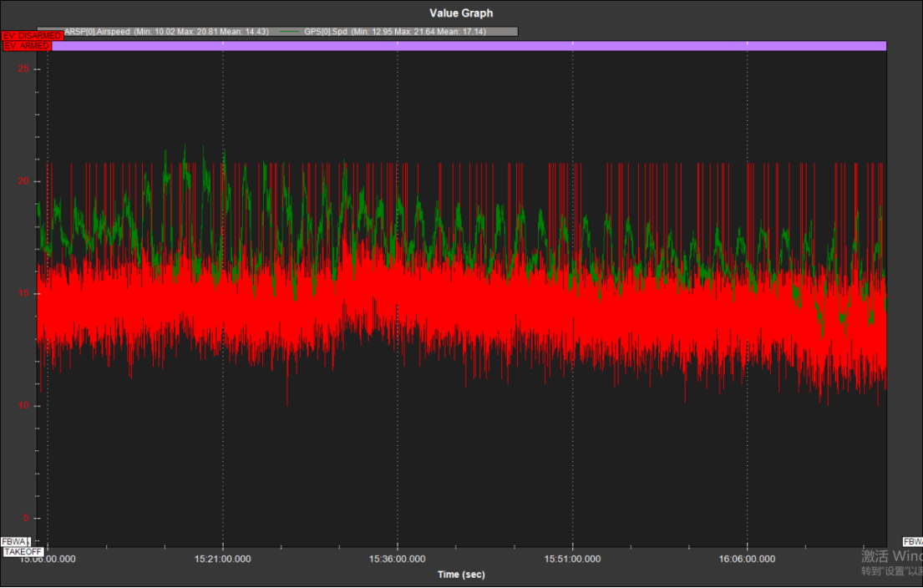The width and height of the screenshot is (923, 588).
Task: Click the GPS[0].Spd legend entry
Action: 395,32
